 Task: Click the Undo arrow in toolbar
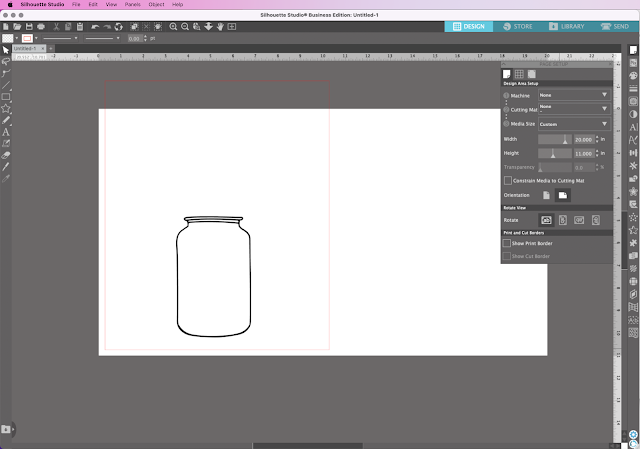[94, 26]
